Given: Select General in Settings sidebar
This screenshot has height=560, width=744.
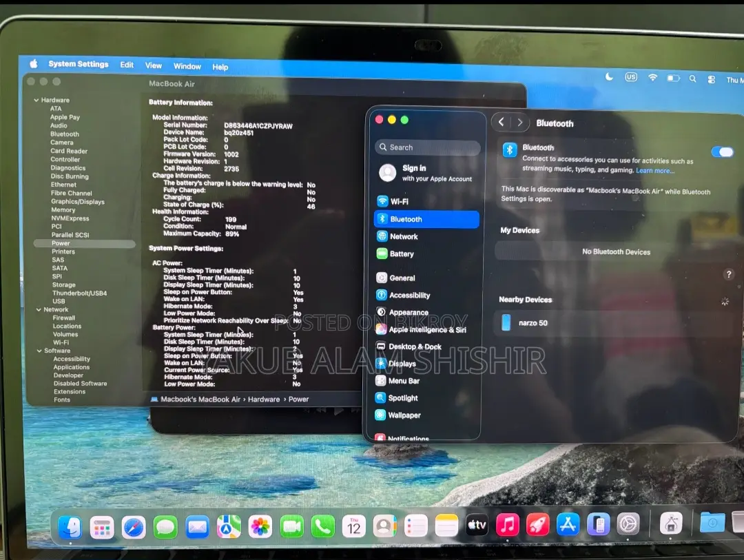Looking at the screenshot, I should [426, 278].
